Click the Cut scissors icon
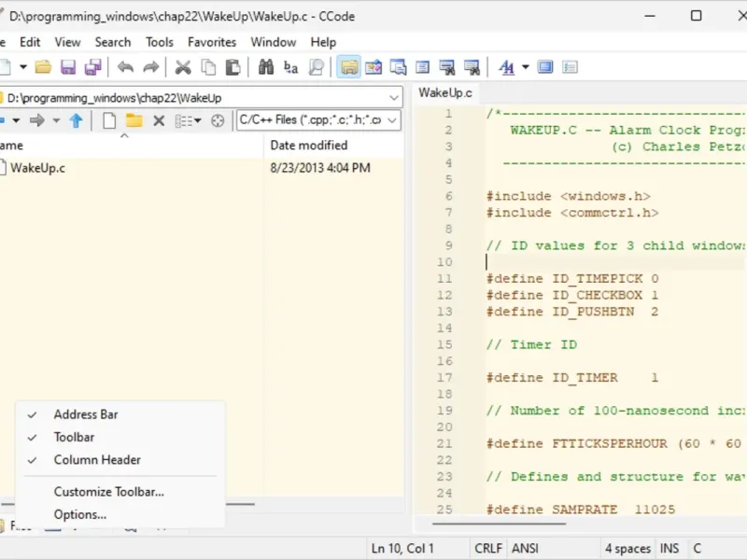747x560 pixels. click(x=183, y=67)
